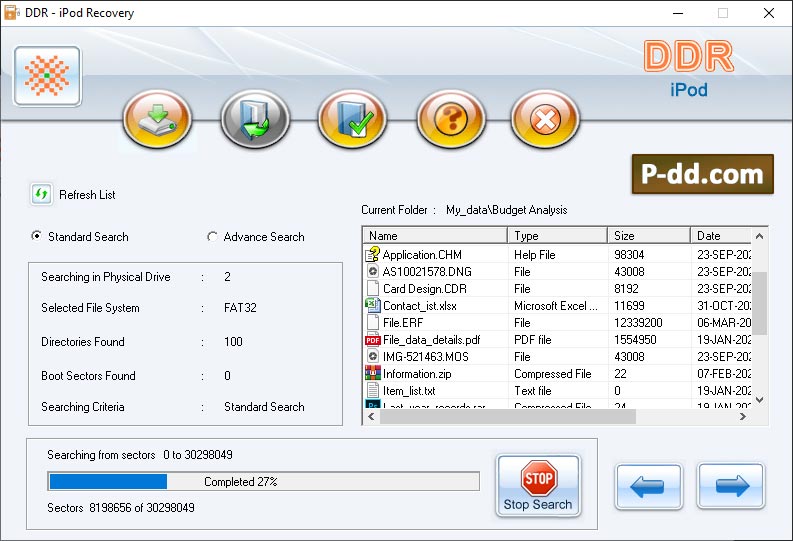
Task: Click size value 11699
Action: tap(629, 306)
